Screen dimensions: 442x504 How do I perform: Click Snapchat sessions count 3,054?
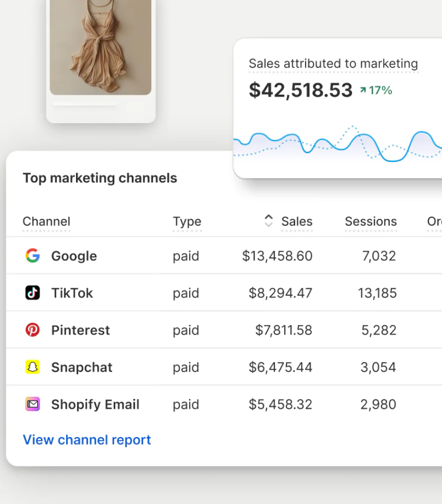point(378,368)
